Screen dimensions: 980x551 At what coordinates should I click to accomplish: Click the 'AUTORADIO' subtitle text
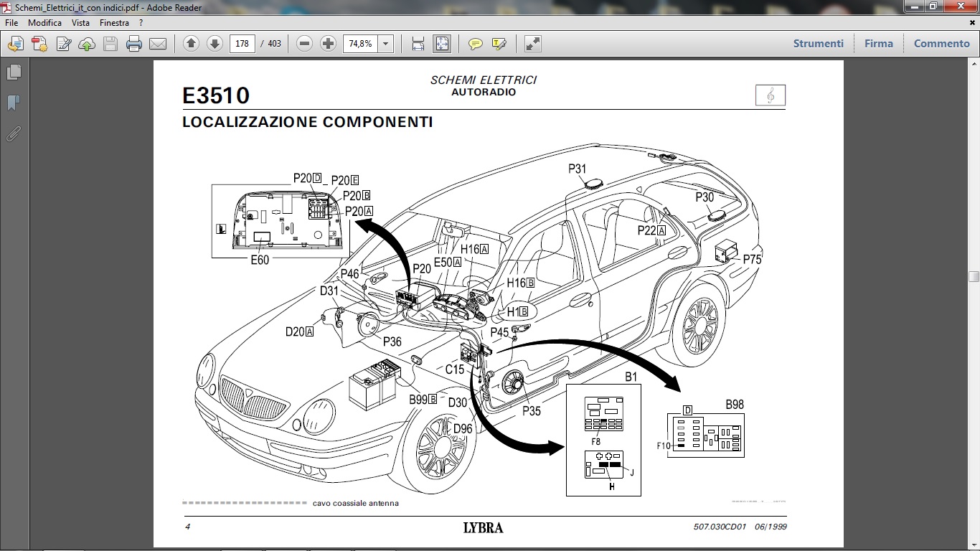[484, 93]
